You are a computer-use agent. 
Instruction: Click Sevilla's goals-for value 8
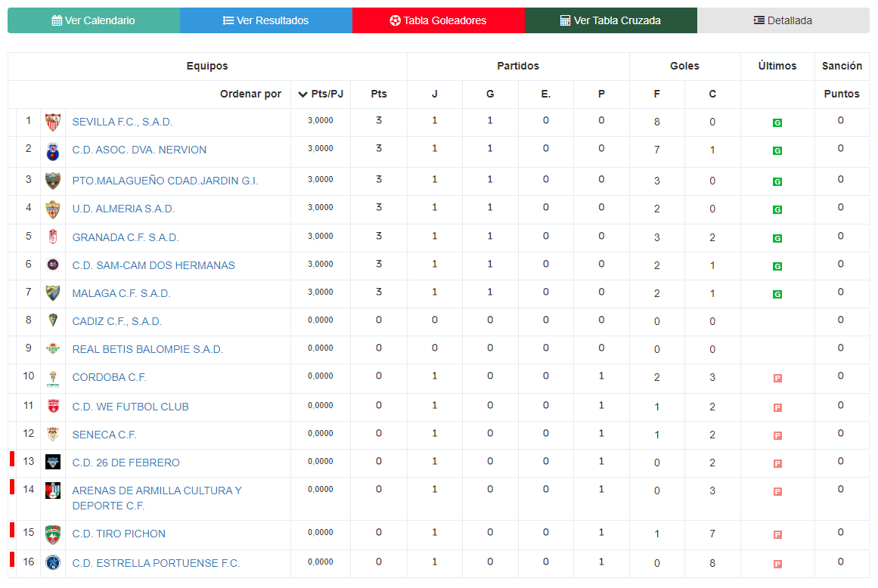click(x=657, y=122)
